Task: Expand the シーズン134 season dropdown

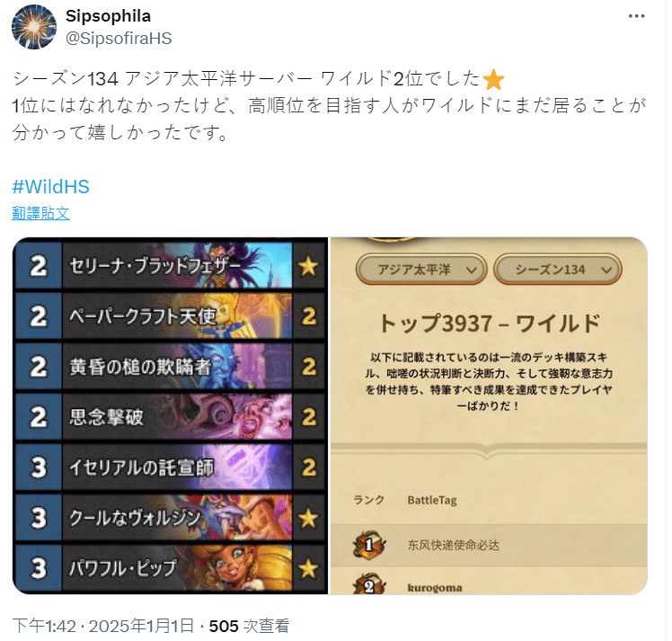Action: [558, 270]
